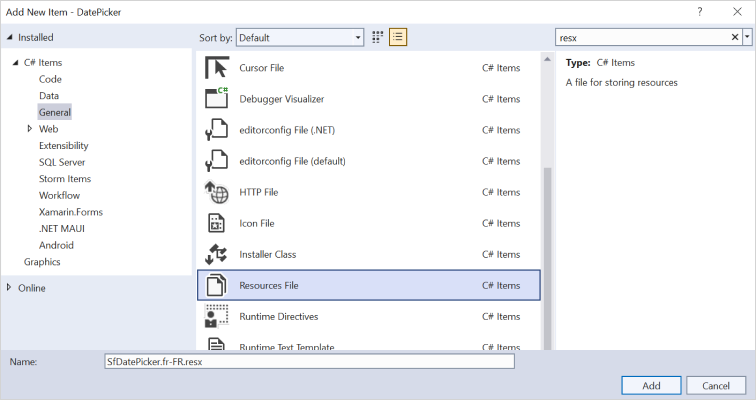Click the editorconfig File (.NET) icon
The height and width of the screenshot is (400, 756).
tap(216, 130)
